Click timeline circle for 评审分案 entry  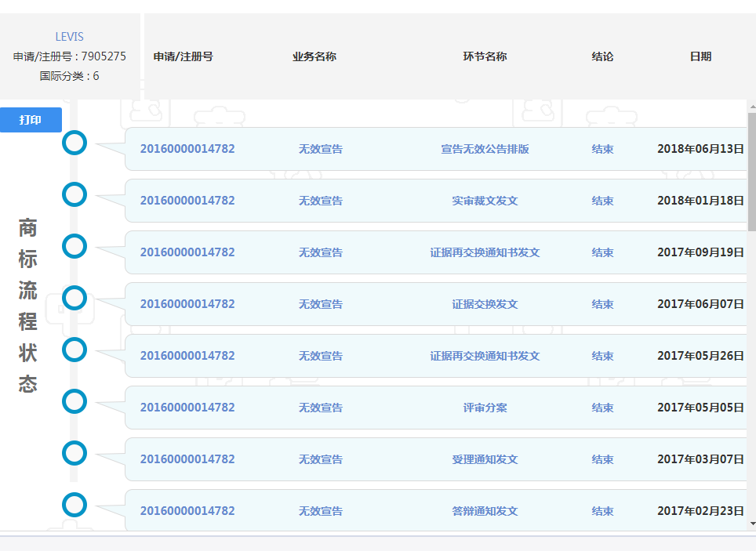pos(75,401)
